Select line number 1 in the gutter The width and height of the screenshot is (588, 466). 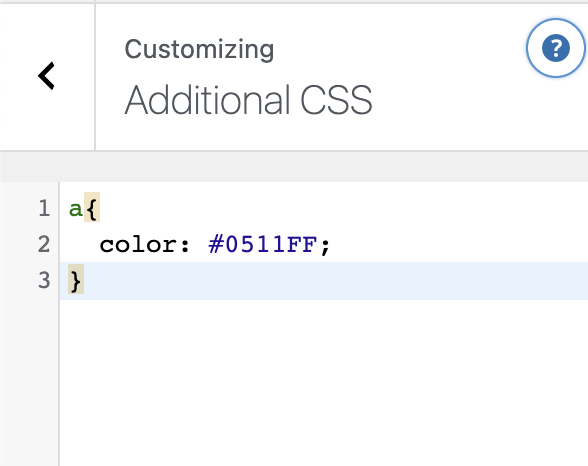click(x=44, y=208)
